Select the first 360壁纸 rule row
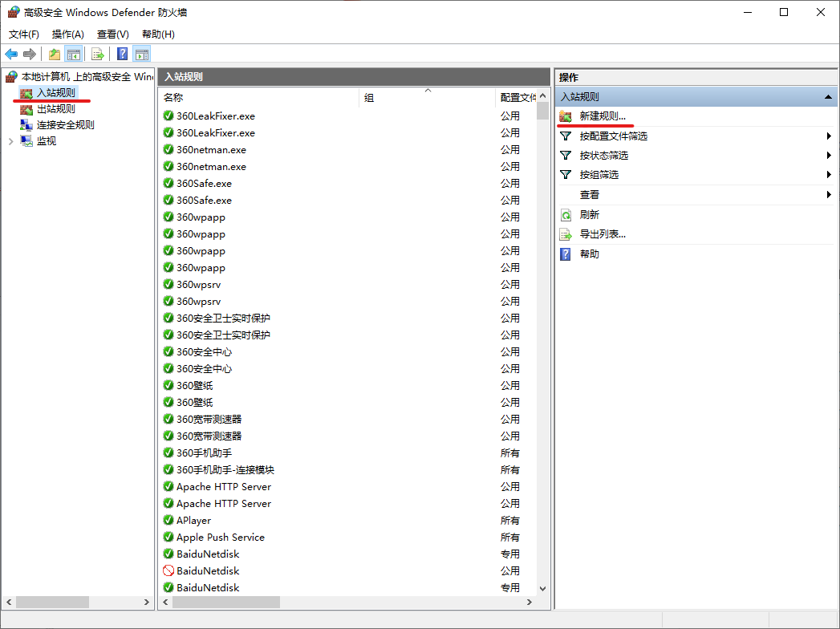Image resolution: width=840 pixels, height=629 pixels. pyautogui.click(x=348, y=386)
